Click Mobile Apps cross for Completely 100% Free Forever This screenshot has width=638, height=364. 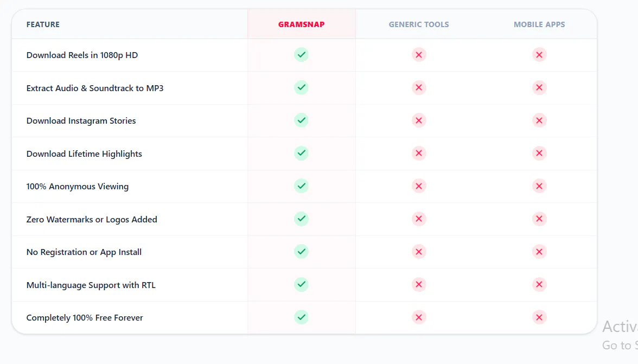click(539, 317)
